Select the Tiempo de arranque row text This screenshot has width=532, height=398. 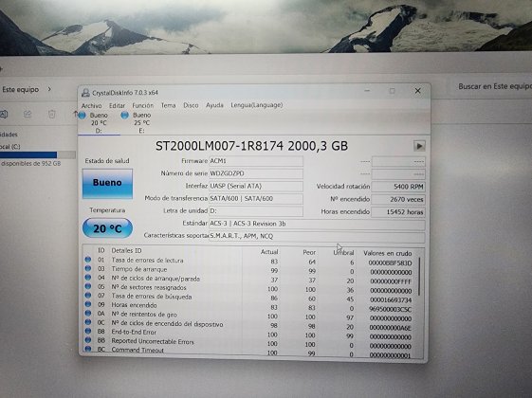click(x=139, y=269)
